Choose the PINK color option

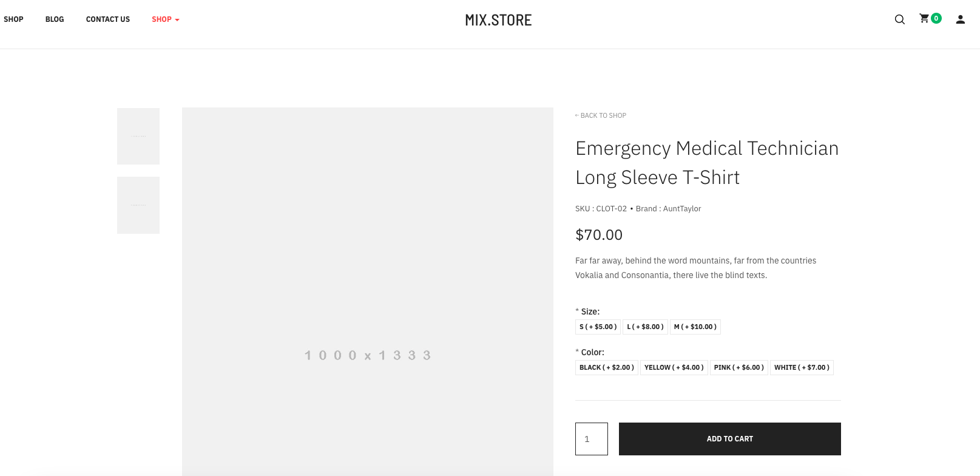(x=738, y=367)
